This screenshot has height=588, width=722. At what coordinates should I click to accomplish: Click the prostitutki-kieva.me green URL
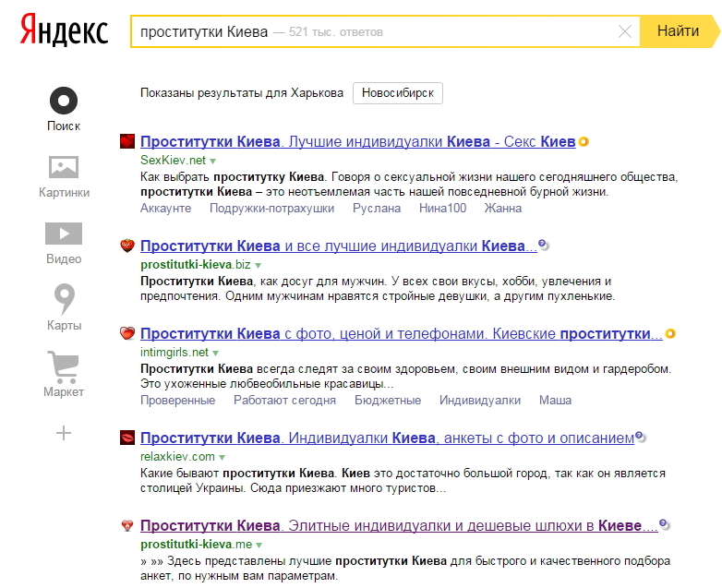(x=197, y=545)
